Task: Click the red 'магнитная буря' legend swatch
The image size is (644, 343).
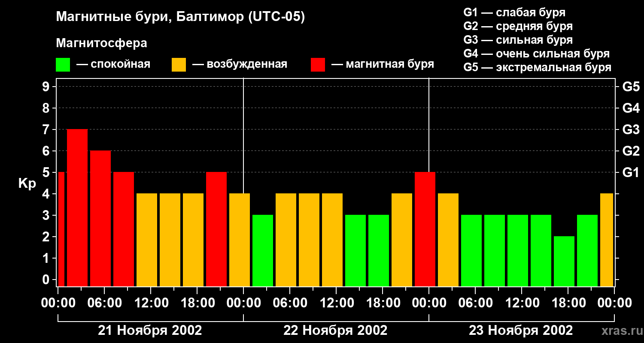Action: 318,65
